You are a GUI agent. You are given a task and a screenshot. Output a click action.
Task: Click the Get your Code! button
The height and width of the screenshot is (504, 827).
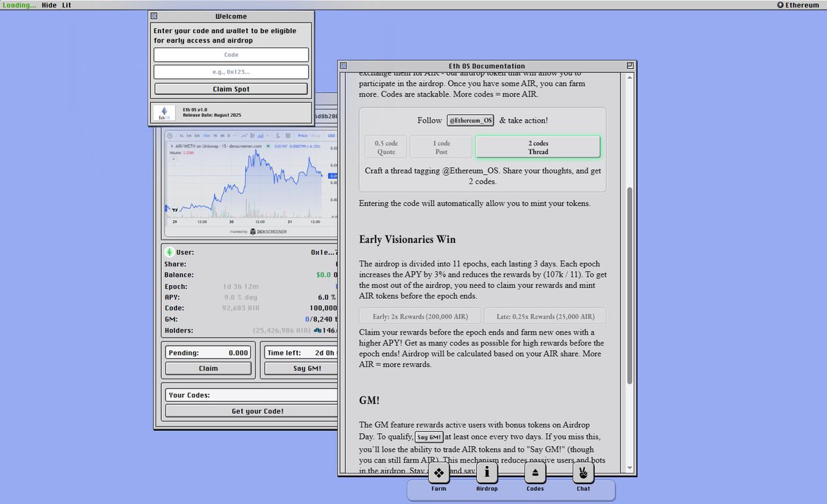[251, 411]
